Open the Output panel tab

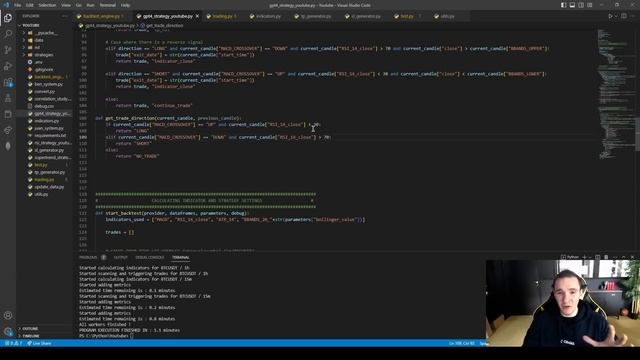pyautogui.click(x=120, y=258)
